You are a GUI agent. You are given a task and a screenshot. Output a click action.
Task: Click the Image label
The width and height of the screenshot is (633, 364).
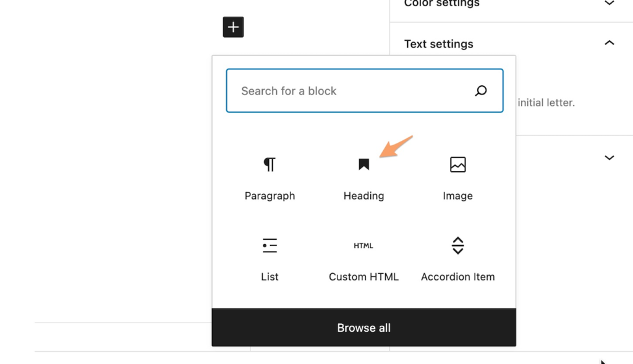(x=458, y=196)
